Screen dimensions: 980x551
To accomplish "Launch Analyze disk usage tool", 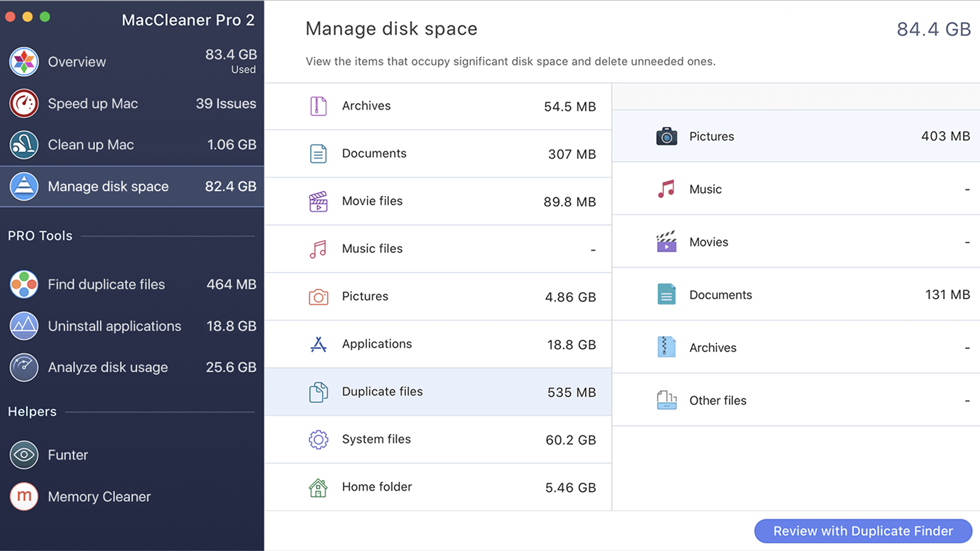I will [x=132, y=367].
